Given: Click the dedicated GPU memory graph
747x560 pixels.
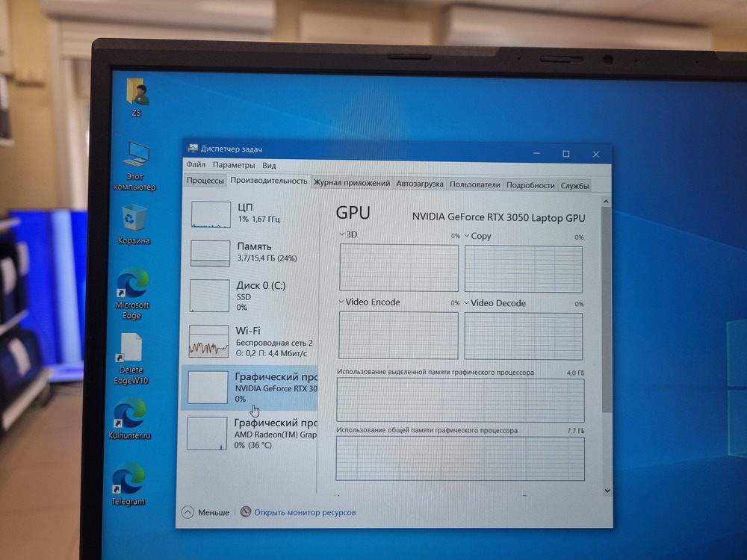Looking at the screenshot, I should click(x=460, y=400).
